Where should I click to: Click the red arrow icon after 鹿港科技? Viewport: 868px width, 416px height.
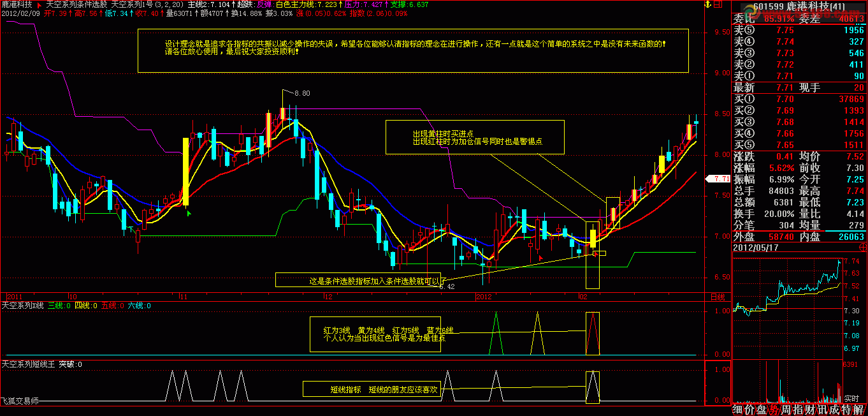tap(40, 4)
